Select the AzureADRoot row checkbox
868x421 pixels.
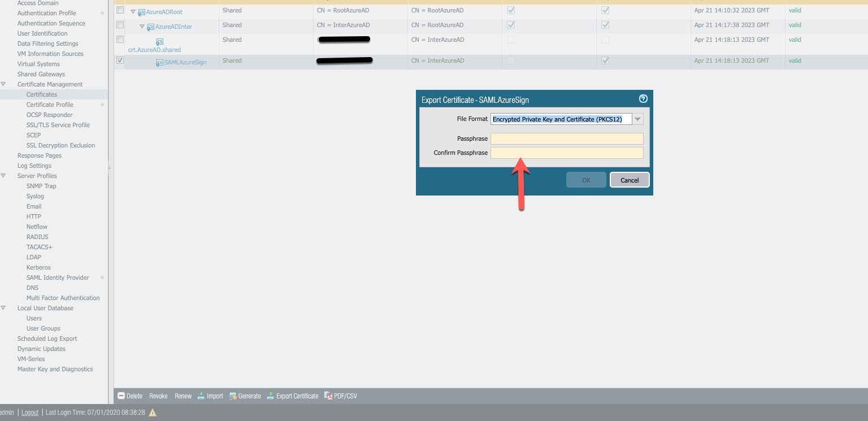tap(120, 10)
